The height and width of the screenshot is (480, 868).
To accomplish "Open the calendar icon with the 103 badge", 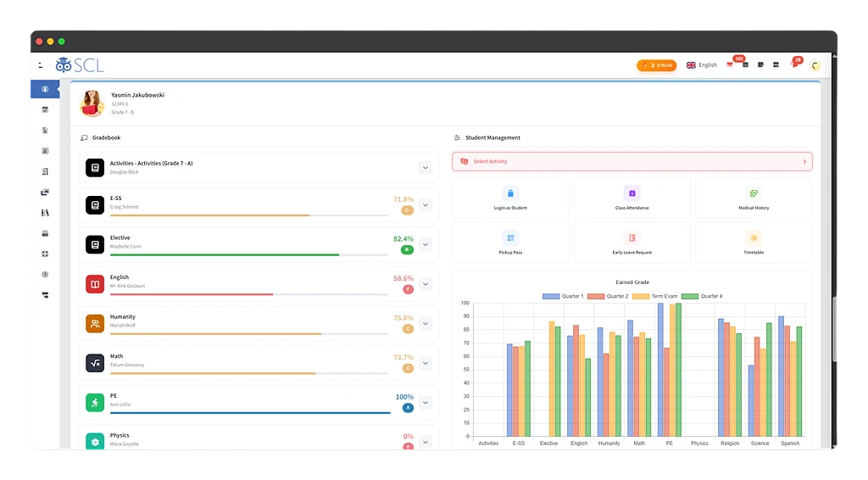I will (x=745, y=64).
